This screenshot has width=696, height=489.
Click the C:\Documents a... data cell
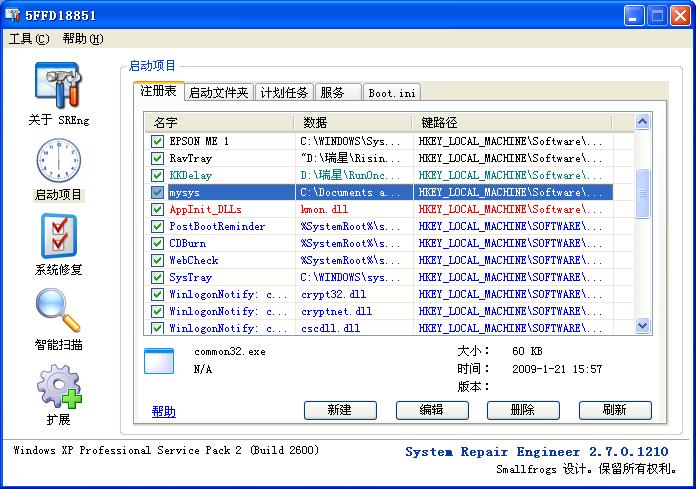pyautogui.click(x=351, y=193)
